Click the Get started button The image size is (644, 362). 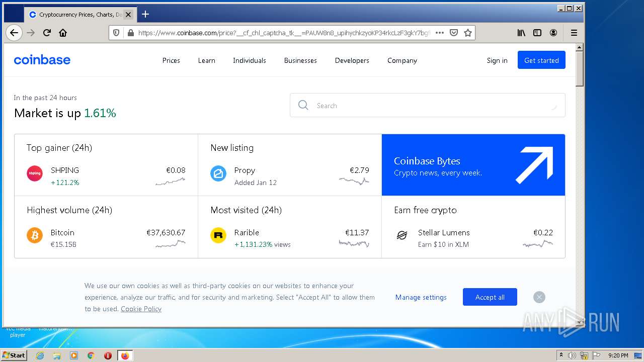coord(541,60)
